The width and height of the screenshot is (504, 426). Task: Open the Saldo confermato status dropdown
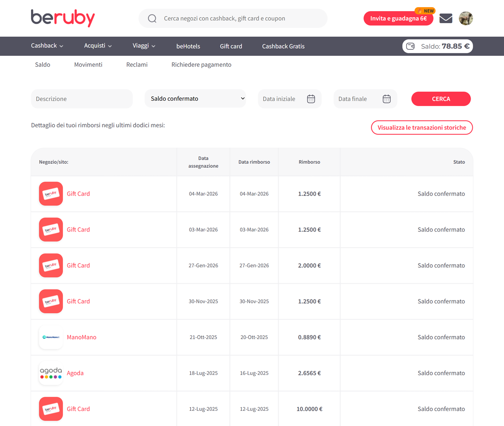click(195, 98)
